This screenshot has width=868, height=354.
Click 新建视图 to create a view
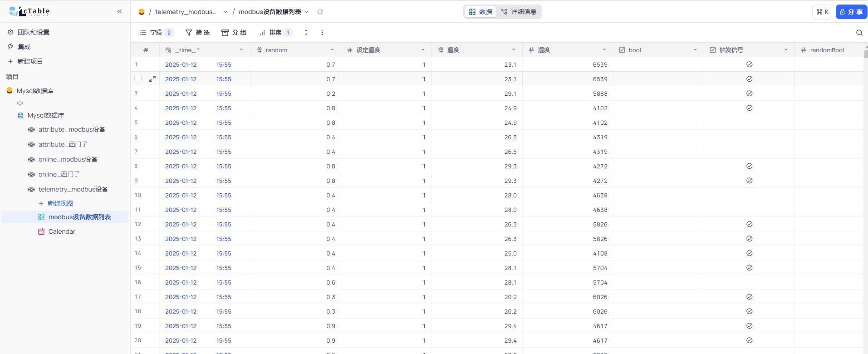point(60,203)
